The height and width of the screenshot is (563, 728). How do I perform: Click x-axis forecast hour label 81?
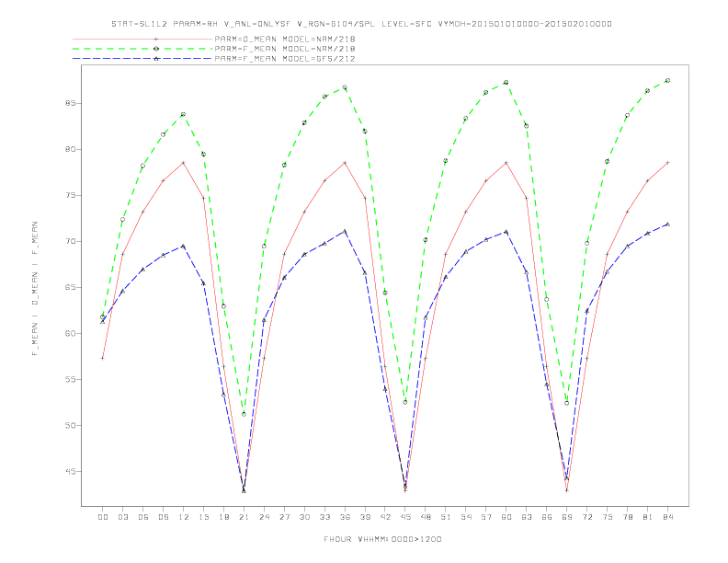[x=648, y=517]
